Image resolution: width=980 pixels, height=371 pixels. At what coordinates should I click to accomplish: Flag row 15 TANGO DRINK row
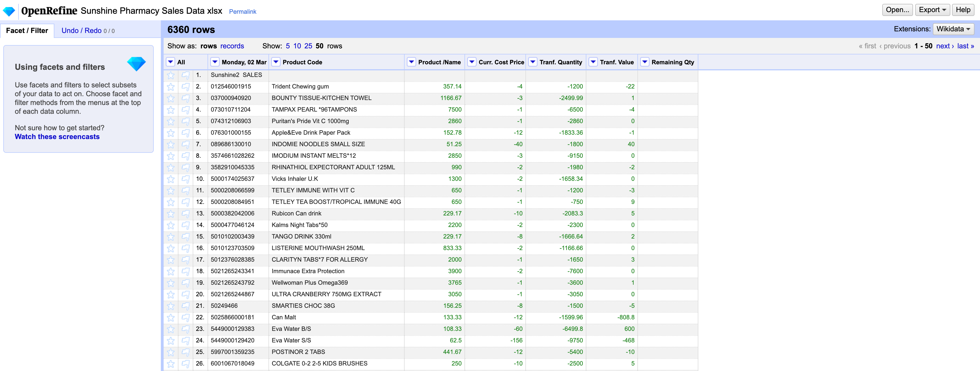[x=185, y=237]
